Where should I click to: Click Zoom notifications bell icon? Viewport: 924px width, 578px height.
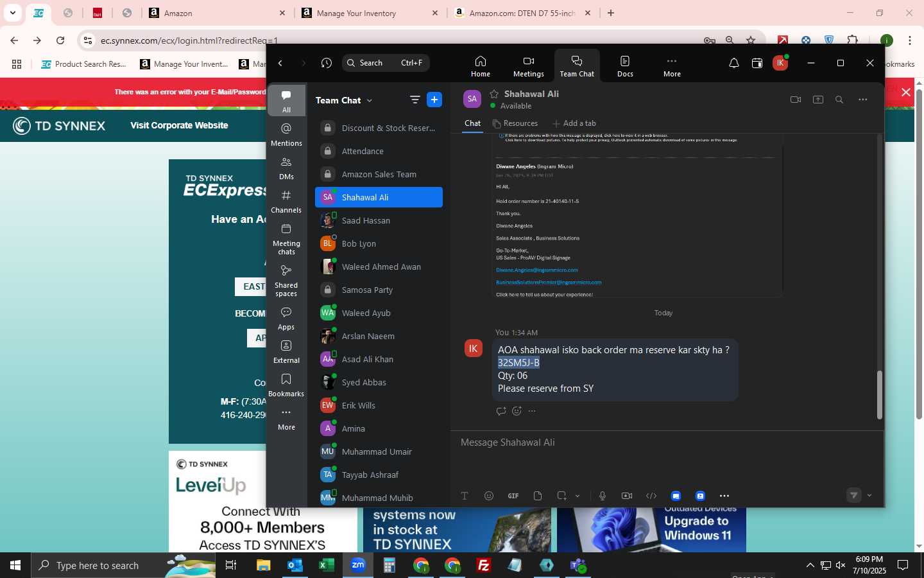point(734,63)
